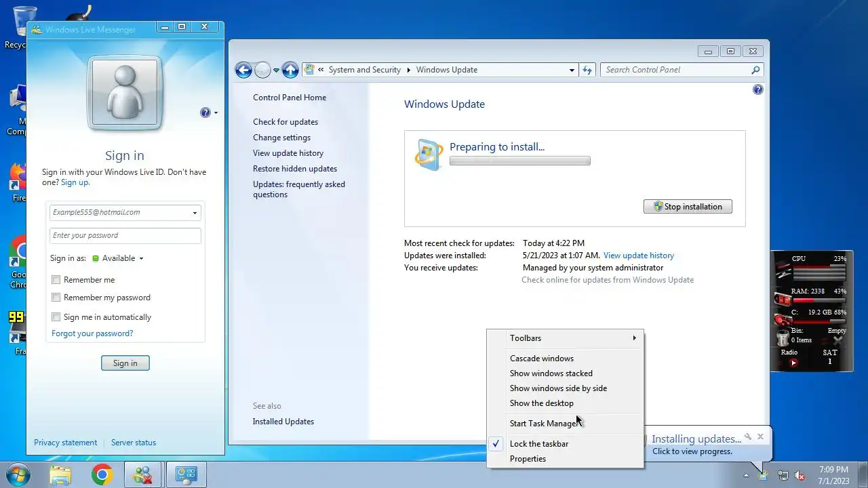
Task: Open the Windows Start orb
Action: [18, 474]
